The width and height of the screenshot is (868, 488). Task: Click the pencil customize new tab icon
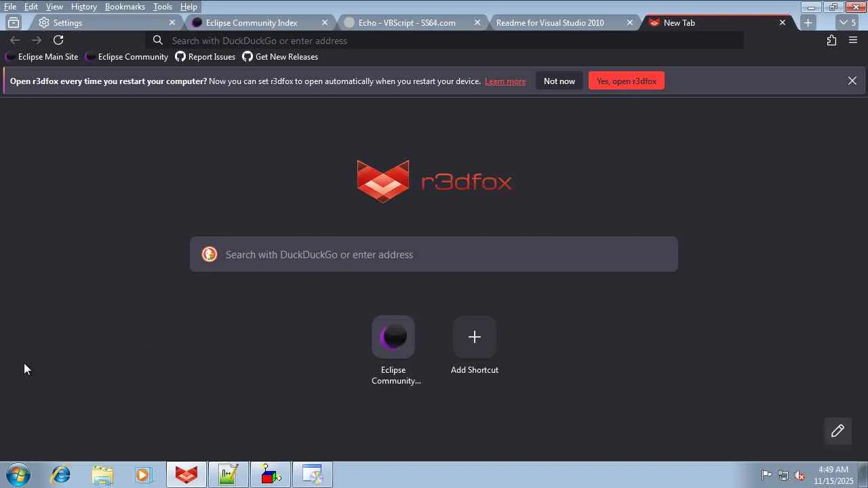click(x=837, y=431)
